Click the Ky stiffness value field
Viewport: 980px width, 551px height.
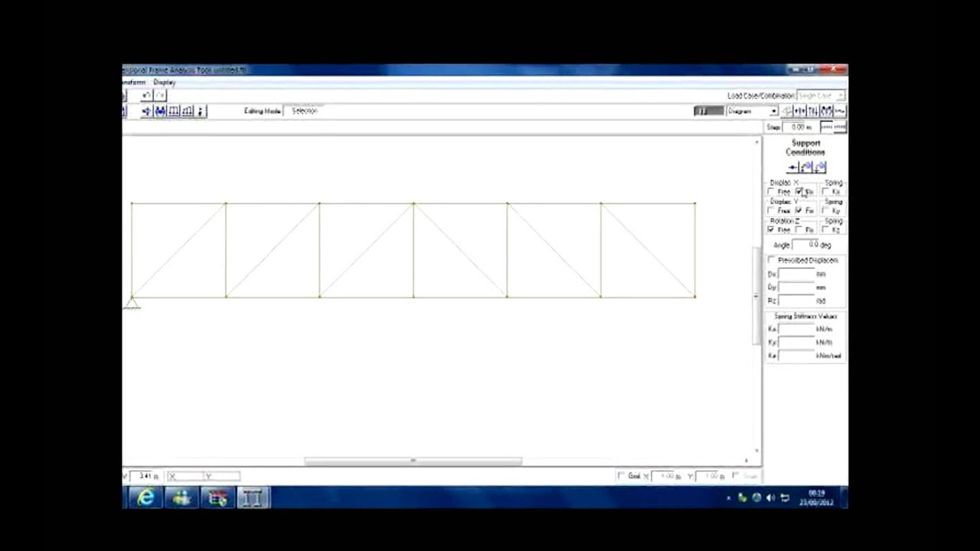[796, 342]
